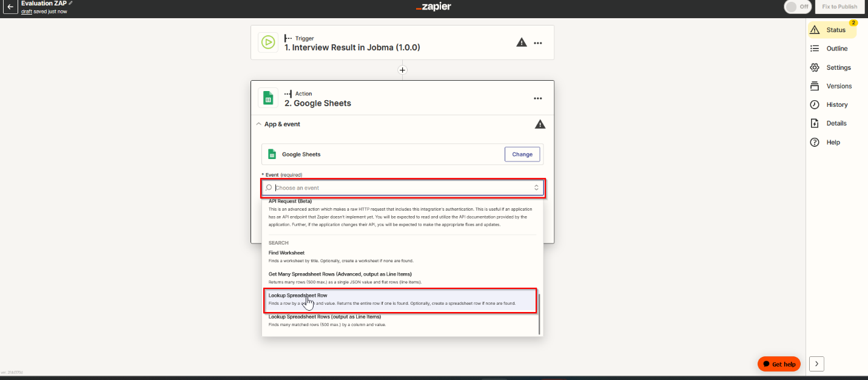Click the Google Sheets icon beside Change
The image size is (868, 380).
[x=272, y=154]
